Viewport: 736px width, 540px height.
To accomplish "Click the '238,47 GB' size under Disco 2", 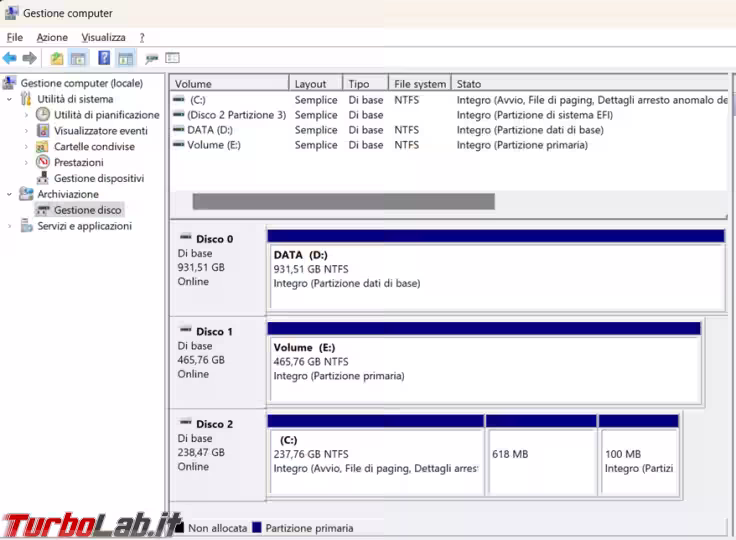I will click(201, 452).
